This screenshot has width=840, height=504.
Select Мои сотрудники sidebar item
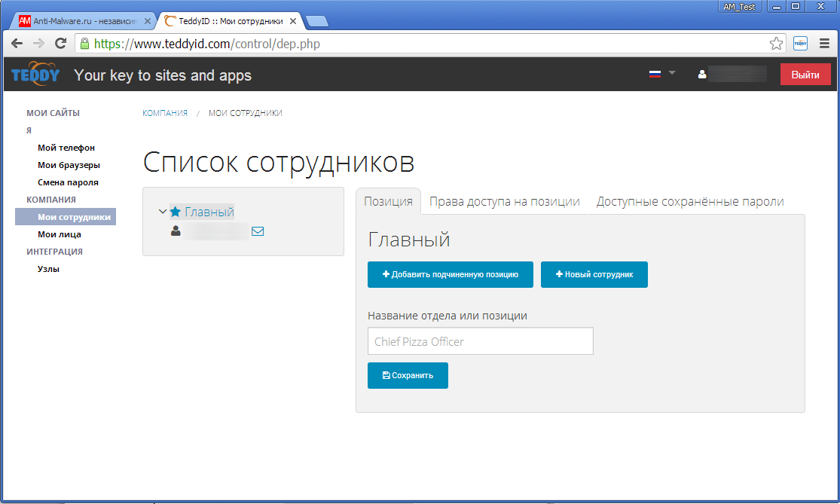coord(66,217)
